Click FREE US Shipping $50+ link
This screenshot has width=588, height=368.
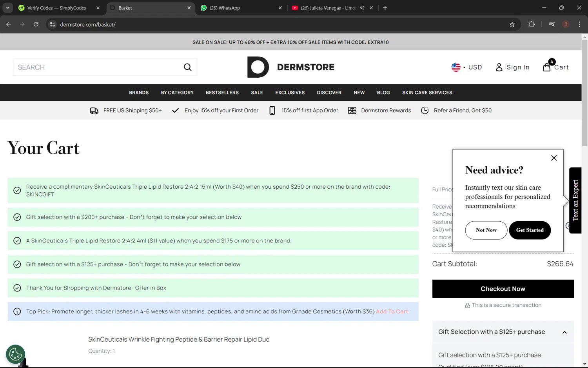click(x=132, y=111)
